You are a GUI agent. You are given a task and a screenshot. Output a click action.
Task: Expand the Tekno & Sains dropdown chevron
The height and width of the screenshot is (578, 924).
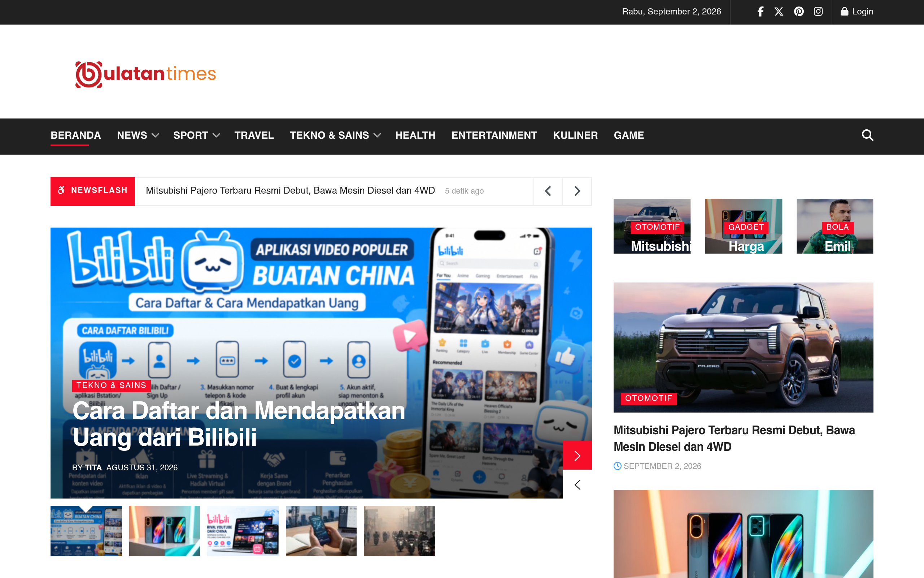377,135
